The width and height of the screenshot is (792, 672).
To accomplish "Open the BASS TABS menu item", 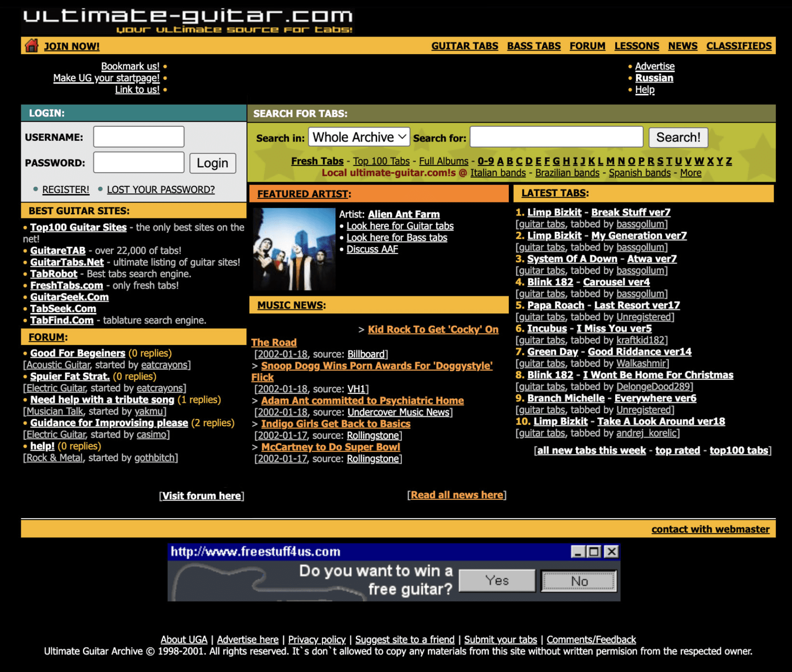I will pos(534,46).
